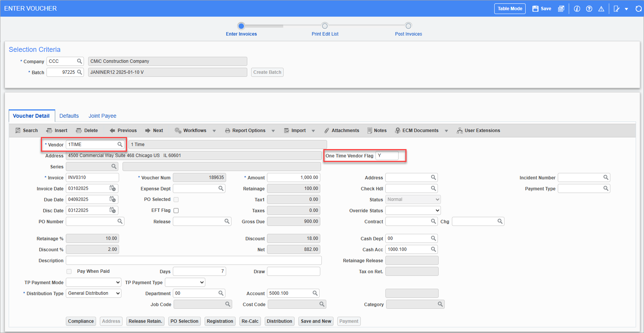
Task: Expand the ECM Documents dropdown arrow
Action: tap(446, 131)
